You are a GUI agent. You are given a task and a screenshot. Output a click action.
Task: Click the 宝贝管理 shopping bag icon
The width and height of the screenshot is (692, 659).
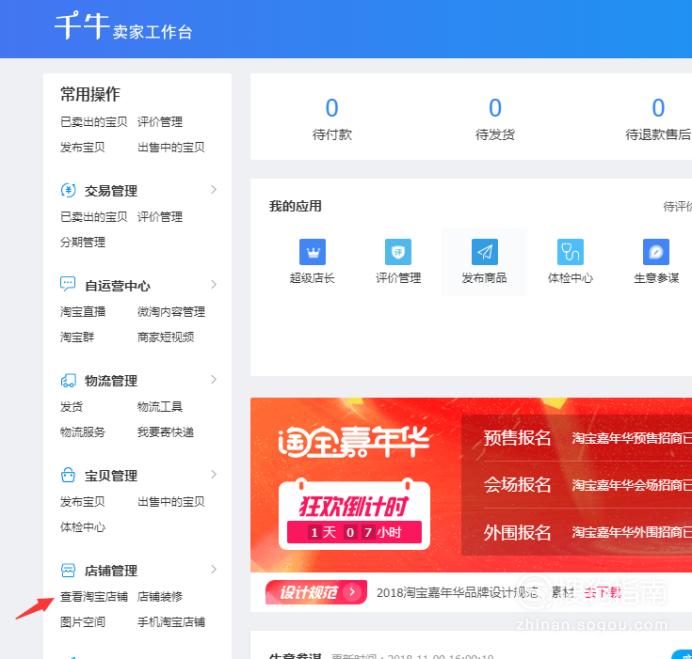pyautogui.click(x=68, y=475)
